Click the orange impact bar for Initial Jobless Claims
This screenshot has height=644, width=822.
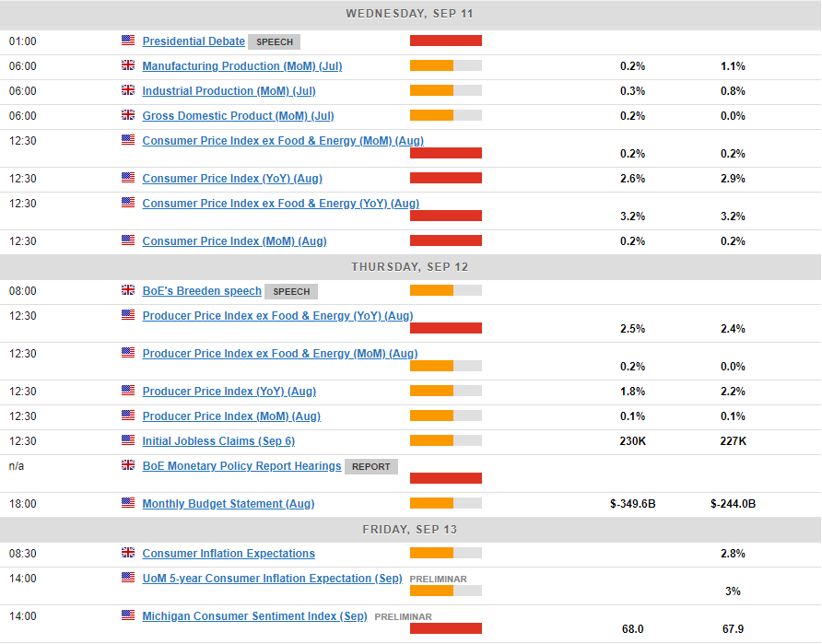click(431, 440)
